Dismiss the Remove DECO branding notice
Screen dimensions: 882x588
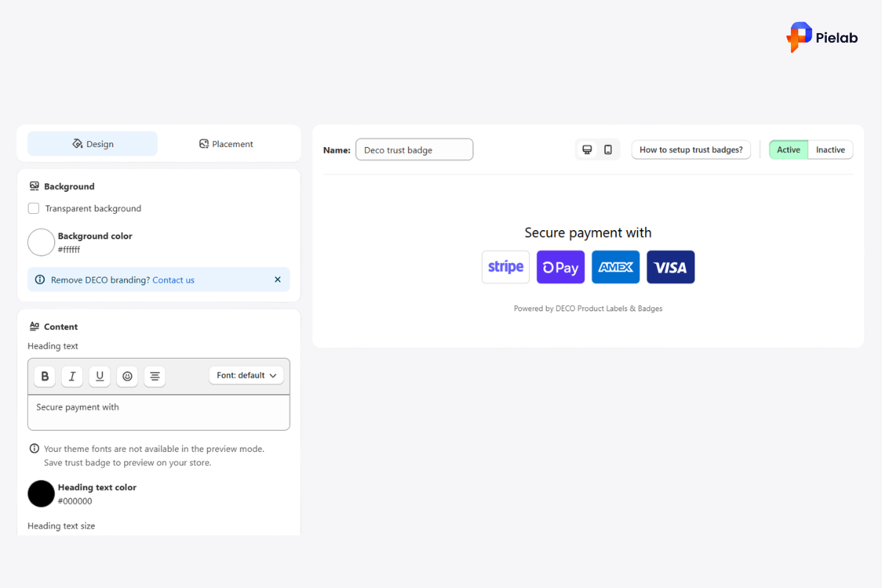(278, 279)
